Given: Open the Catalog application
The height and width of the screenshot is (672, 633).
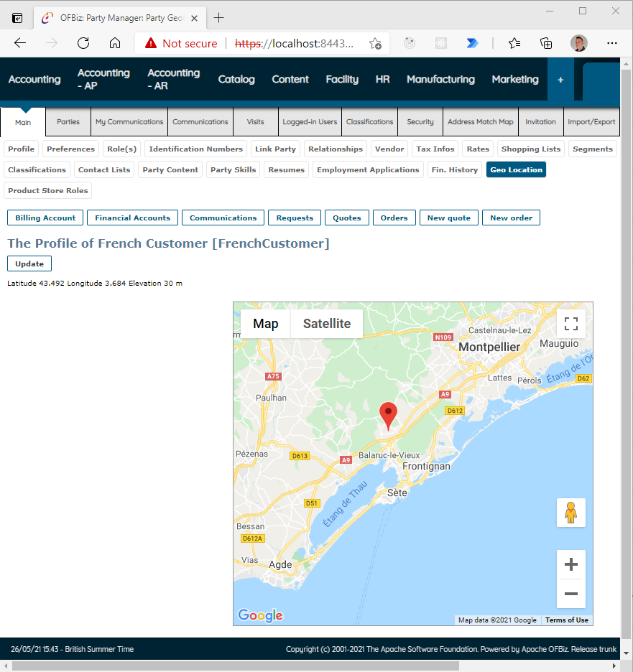Looking at the screenshot, I should tap(236, 79).
